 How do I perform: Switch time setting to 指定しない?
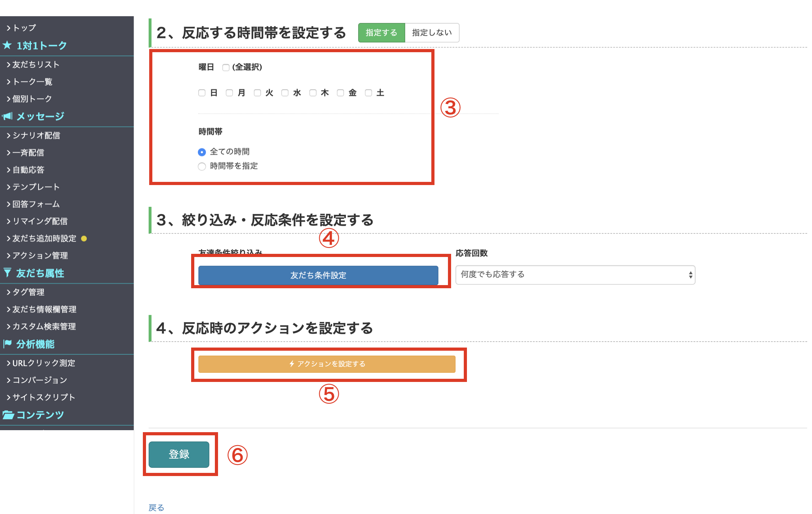point(432,33)
